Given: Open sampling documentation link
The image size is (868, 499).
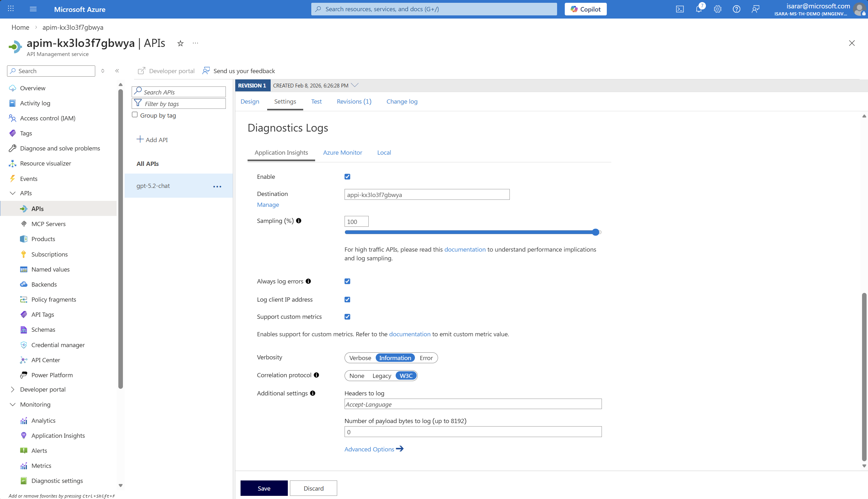Looking at the screenshot, I should [465, 249].
